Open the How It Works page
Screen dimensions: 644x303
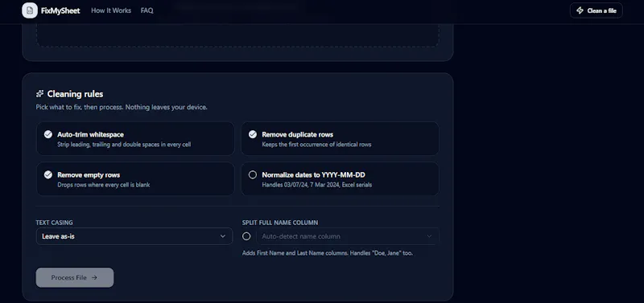pyautogui.click(x=111, y=10)
